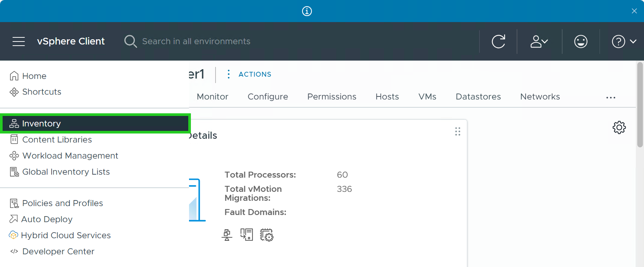Dismiss the blue notification banner
Viewport: 644px width, 267px height.
click(x=634, y=11)
